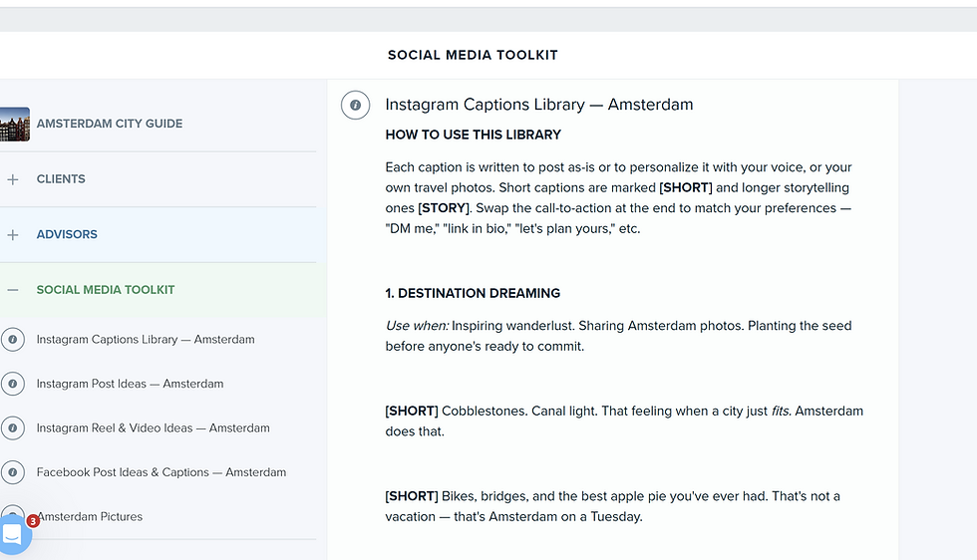
Task: Click the HOW TO USE THIS LIBRARY heading
Action: (473, 135)
